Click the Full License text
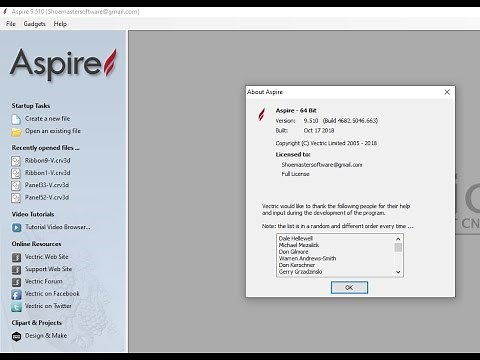This screenshot has height=360, width=480. tap(295, 174)
